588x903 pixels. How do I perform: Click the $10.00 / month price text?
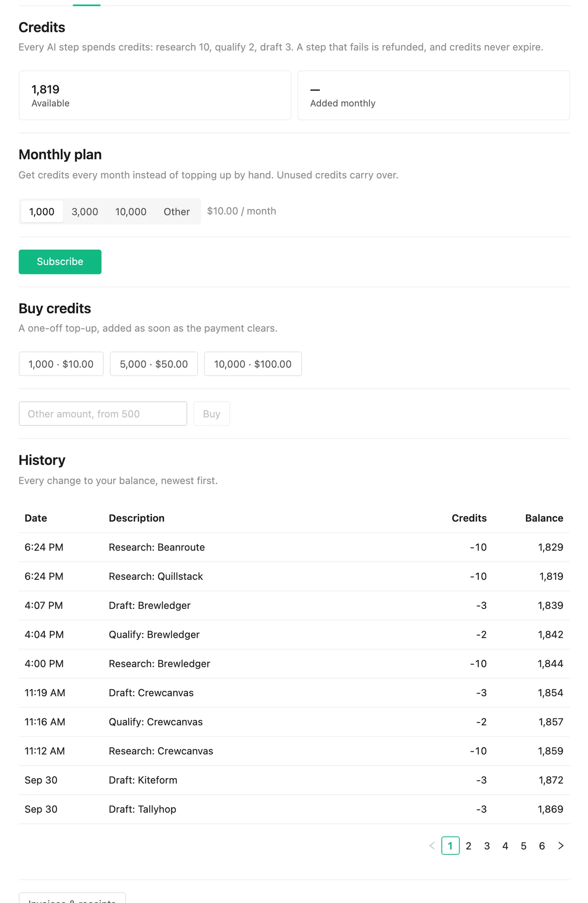(x=241, y=211)
